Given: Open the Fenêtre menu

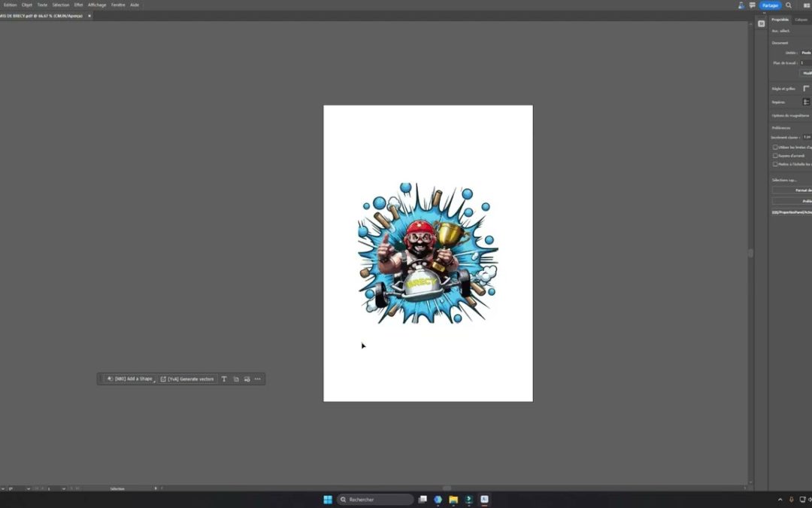Looking at the screenshot, I should tap(118, 5).
